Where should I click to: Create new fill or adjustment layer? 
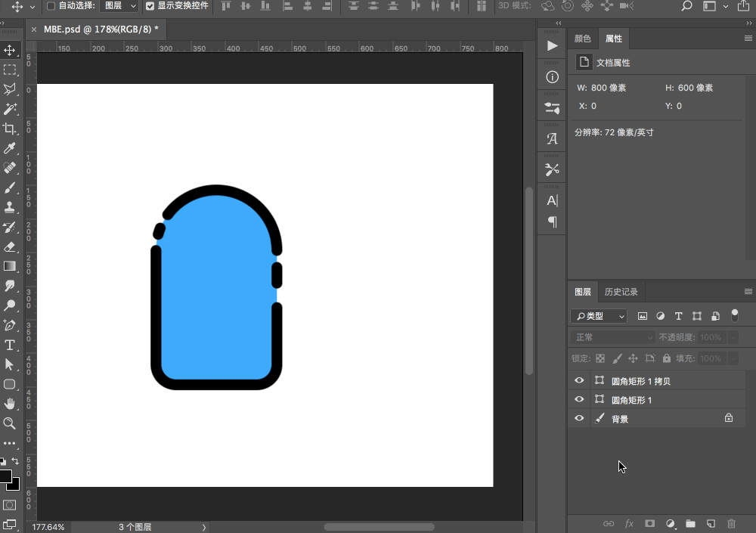670,523
